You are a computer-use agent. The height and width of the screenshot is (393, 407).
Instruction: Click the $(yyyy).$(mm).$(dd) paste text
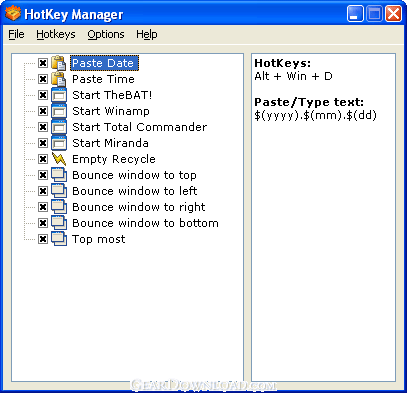click(x=315, y=115)
